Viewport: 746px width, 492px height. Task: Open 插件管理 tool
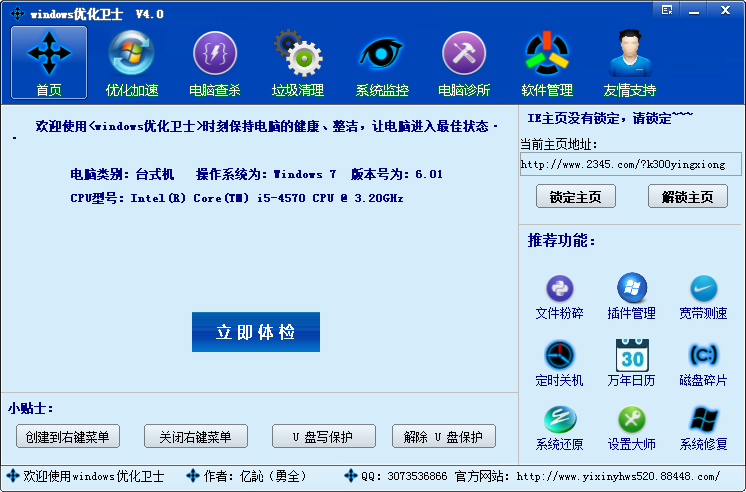pos(631,297)
